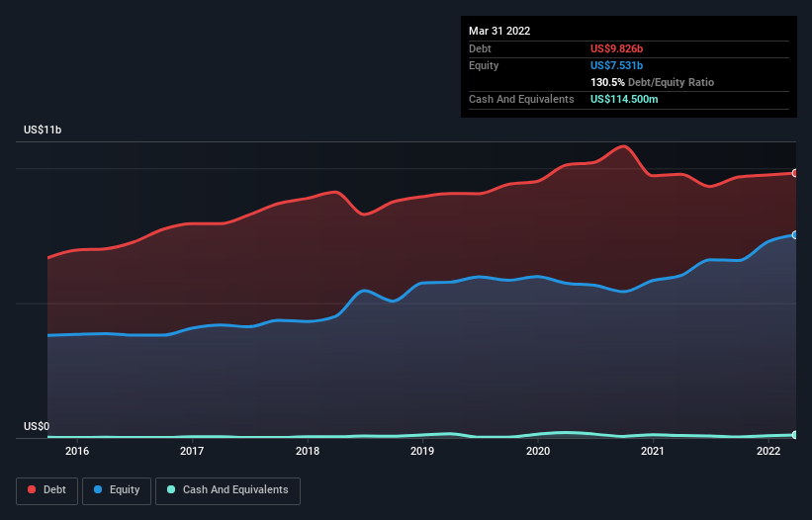Click the US$7.531b equity value
Viewport: 812px width, 520px height.
pos(616,65)
